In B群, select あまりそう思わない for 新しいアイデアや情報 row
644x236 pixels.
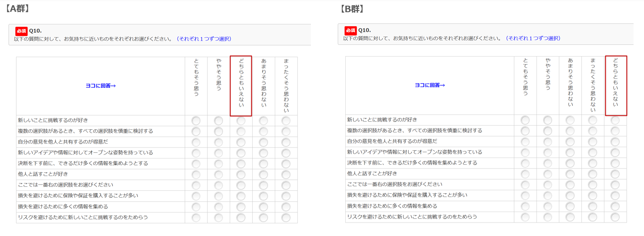tap(570, 152)
